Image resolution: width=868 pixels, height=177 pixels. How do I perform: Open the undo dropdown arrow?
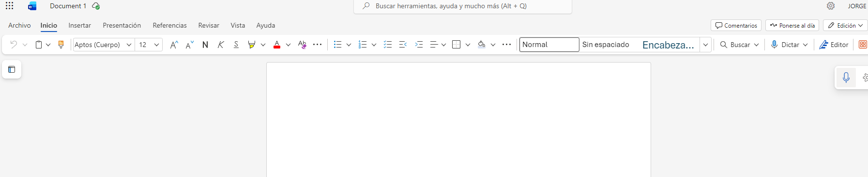(x=25, y=45)
